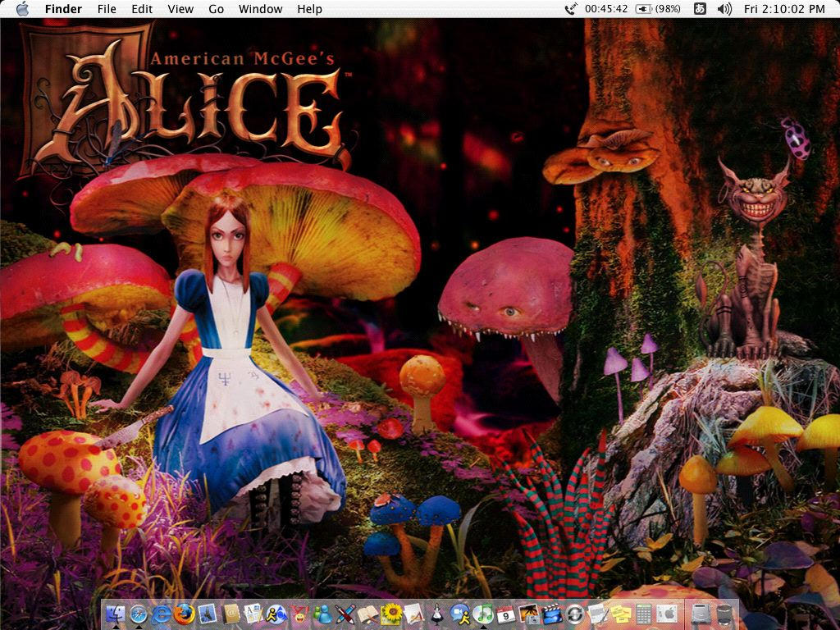This screenshot has height=630, width=840.
Task: Open the Finder application menu
Action: click(x=63, y=9)
